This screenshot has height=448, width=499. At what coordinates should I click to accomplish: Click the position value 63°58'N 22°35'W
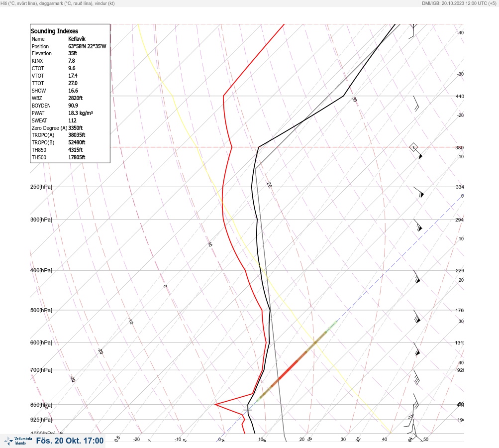click(x=87, y=46)
